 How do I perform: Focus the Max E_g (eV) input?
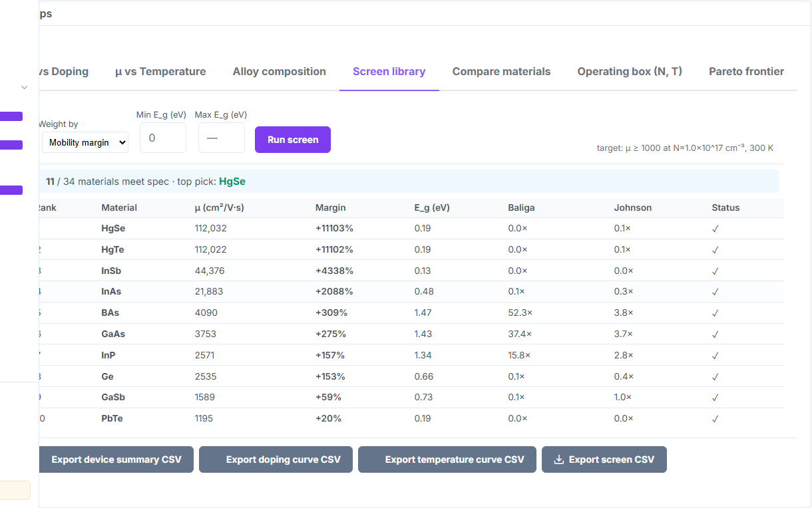coord(222,138)
